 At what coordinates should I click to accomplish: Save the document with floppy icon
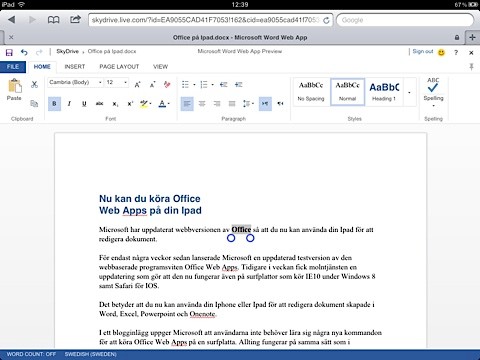click(x=9, y=52)
